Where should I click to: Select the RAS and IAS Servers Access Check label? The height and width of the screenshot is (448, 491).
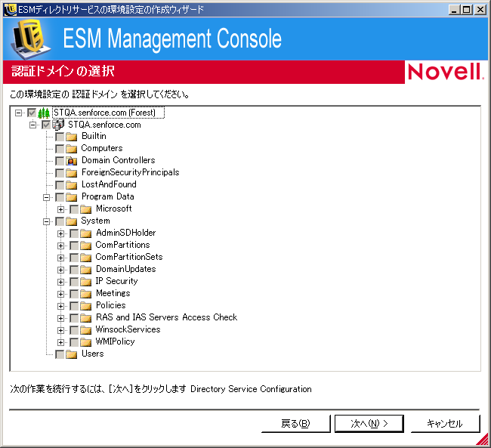click(166, 317)
